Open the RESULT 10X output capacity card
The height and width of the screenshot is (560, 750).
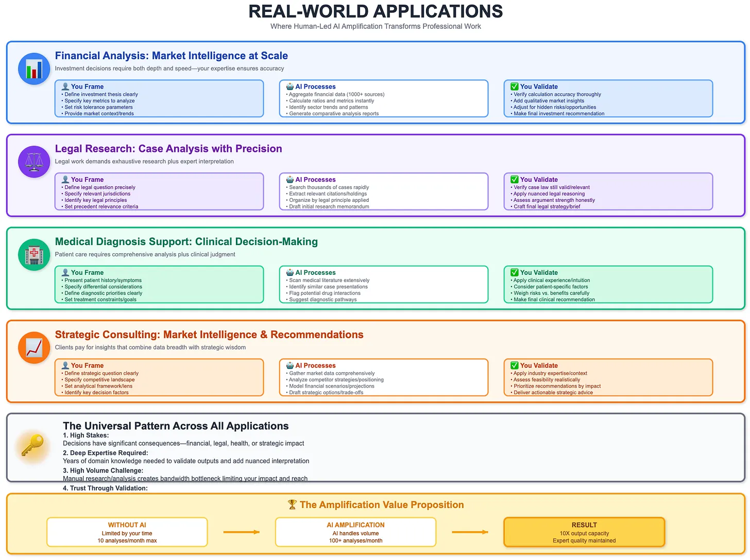tap(584, 532)
